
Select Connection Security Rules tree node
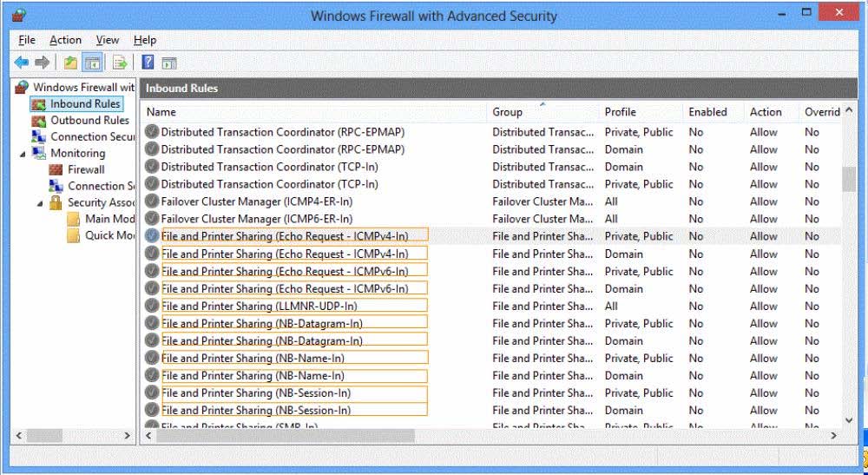tap(93, 136)
